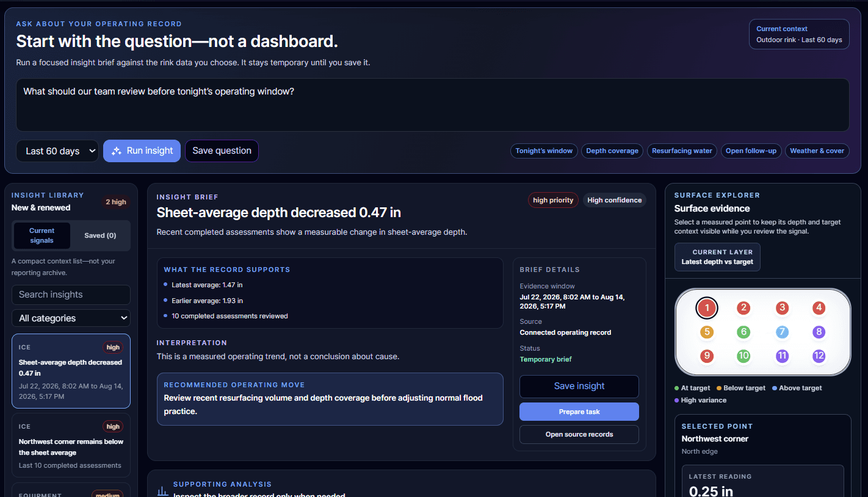Click the Save insight button
This screenshot has height=497, width=868.
tap(579, 386)
